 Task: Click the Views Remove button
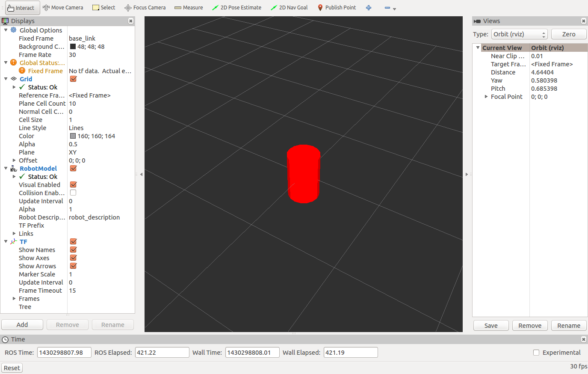(x=530, y=326)
